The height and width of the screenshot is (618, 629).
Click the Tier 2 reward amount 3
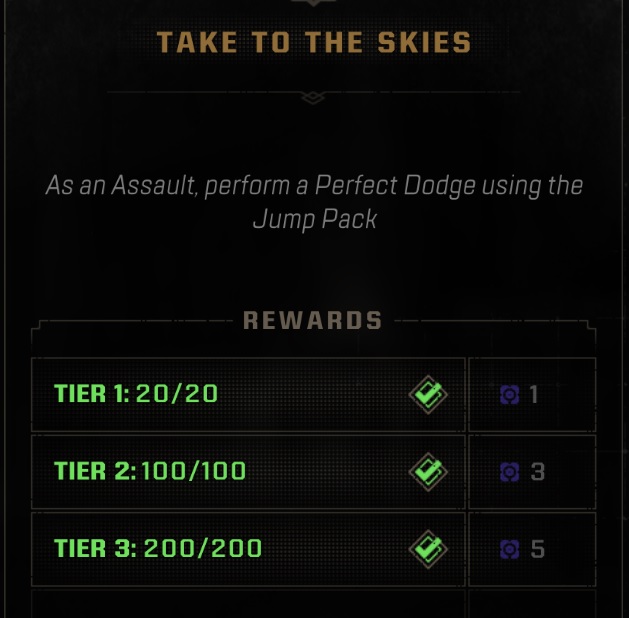(538, 472)
